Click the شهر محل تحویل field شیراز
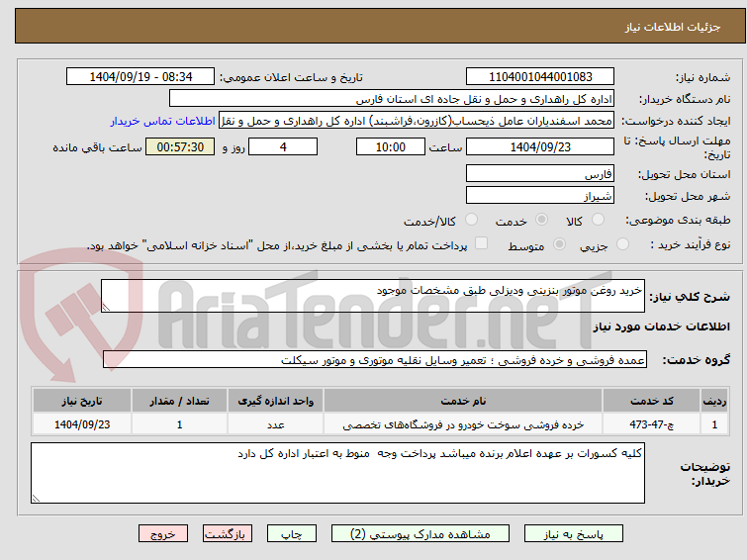This screenshot has width=747, height=560. (x=540, y=195)
